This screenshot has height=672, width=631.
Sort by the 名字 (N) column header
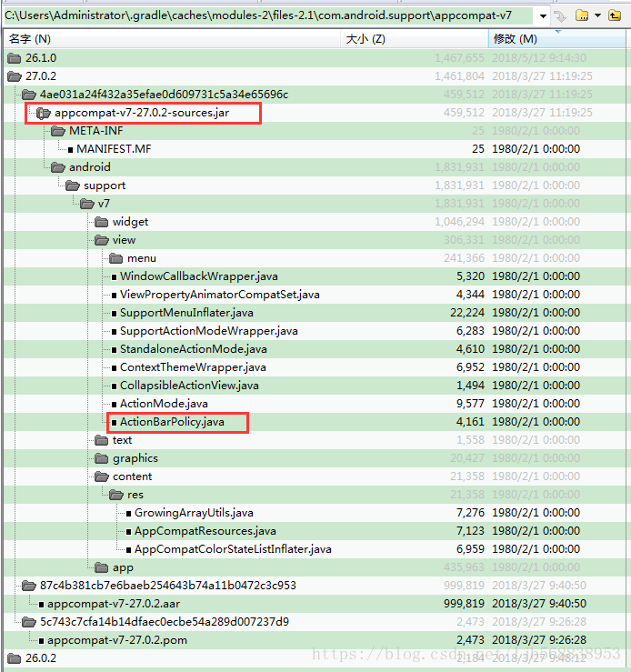coord(172,39)
